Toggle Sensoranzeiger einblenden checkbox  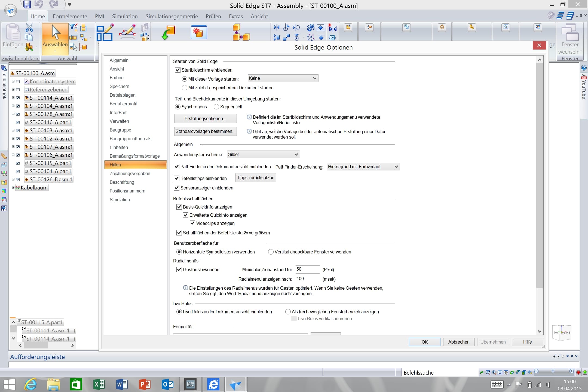177,188
